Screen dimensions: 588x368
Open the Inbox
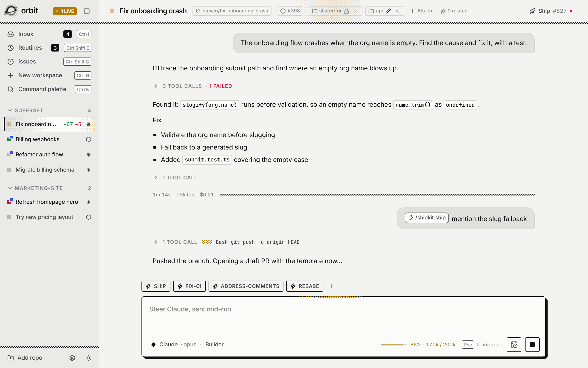point(49,34)
